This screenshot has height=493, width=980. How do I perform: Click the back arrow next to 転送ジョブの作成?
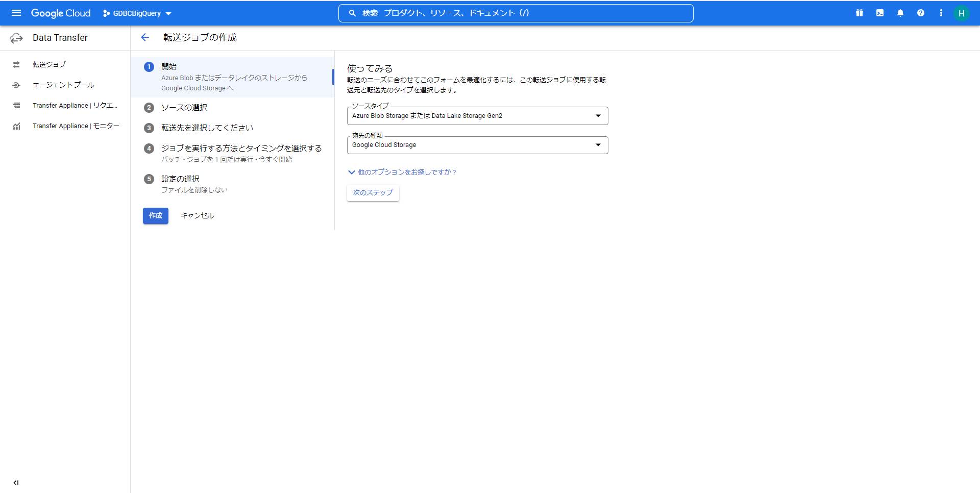[145, 37]
